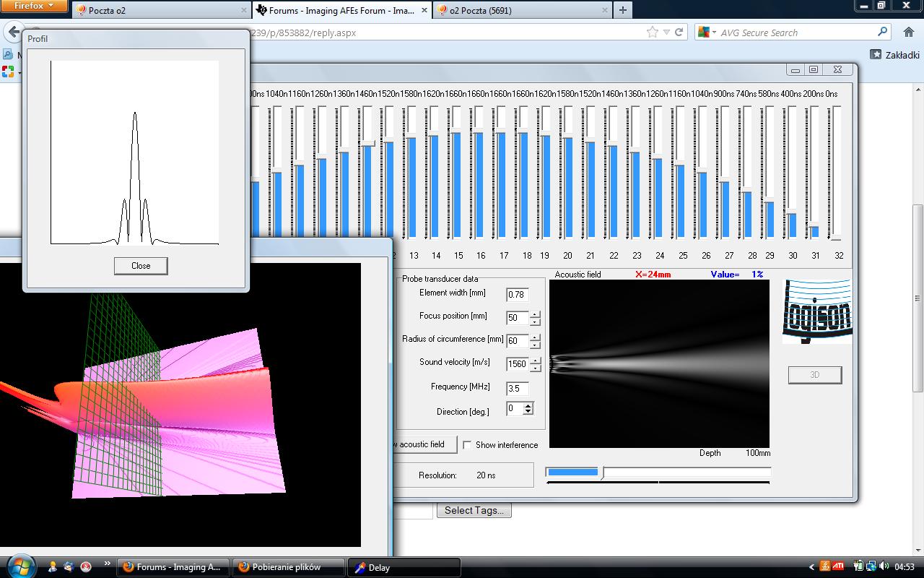Enable the Show interference checkbox
The height and width of the screenshot is (578, 924).
(467, 445)
